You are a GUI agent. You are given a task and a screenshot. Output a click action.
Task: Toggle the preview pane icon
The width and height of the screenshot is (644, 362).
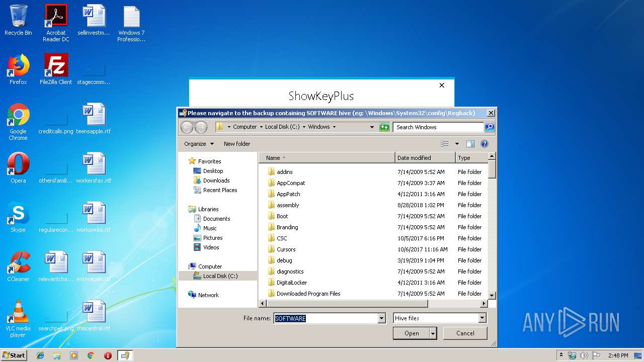(x=470, y=144)
